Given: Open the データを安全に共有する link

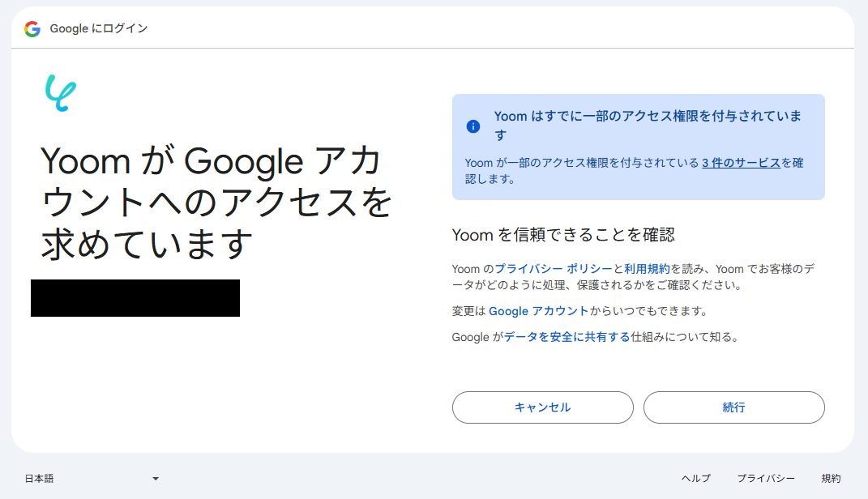Looking at the screenshot, I should tap(567, 337).
